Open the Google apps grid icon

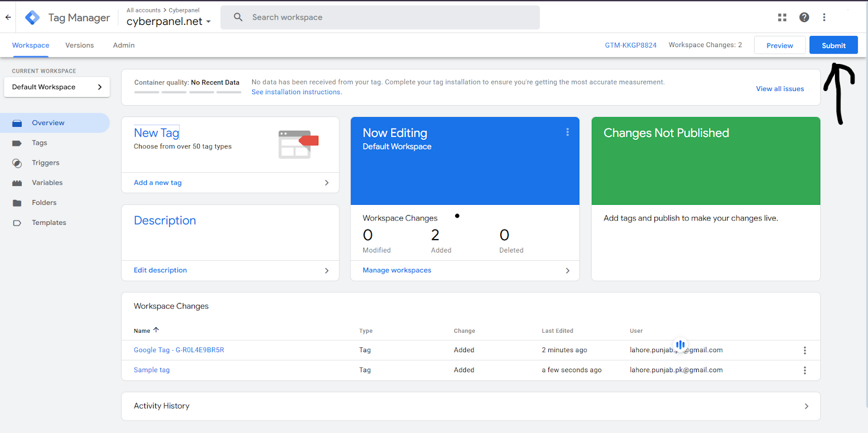point(782,17)
